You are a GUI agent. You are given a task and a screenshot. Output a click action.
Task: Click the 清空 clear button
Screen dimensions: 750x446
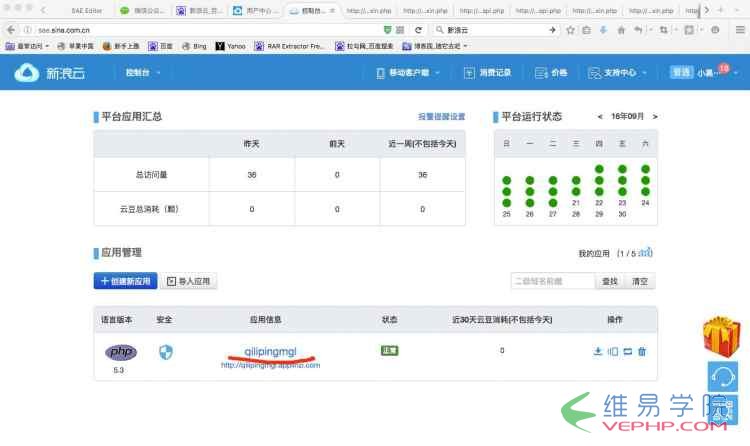pos(640,281)
